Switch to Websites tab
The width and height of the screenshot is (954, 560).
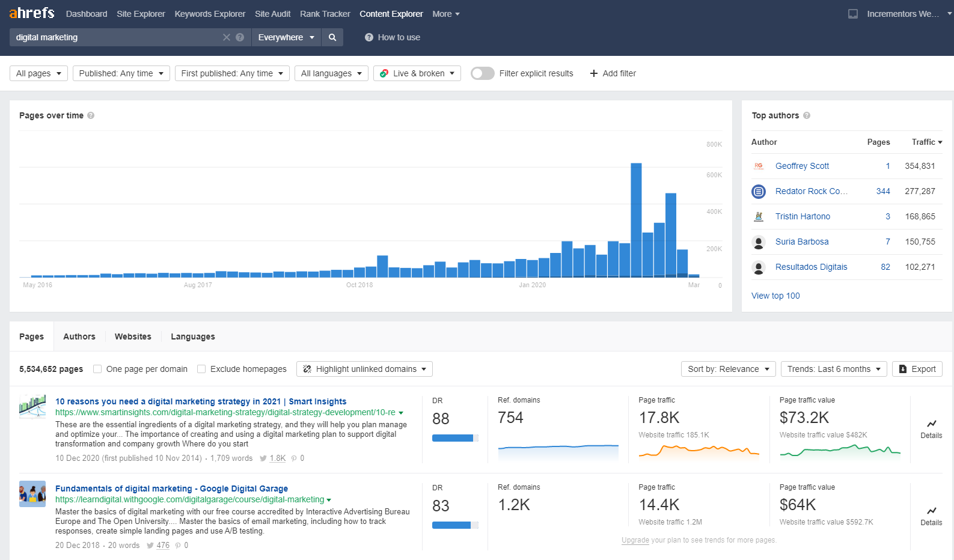133,336
